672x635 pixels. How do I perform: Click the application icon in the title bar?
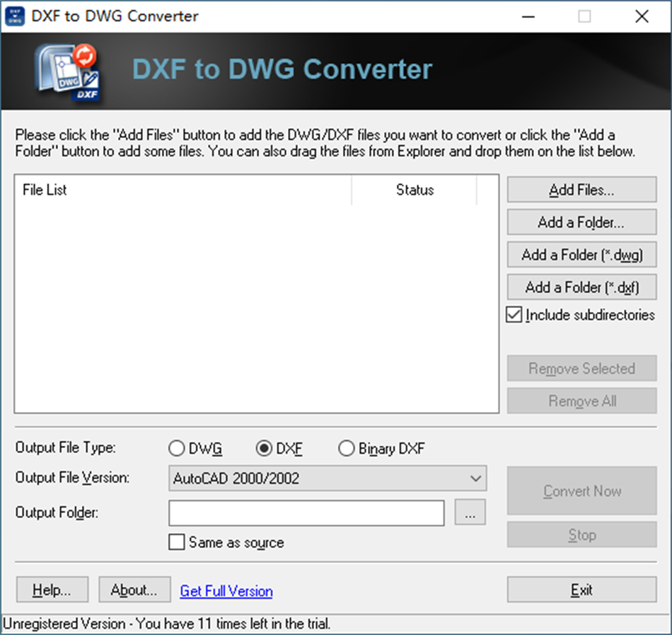16,16
